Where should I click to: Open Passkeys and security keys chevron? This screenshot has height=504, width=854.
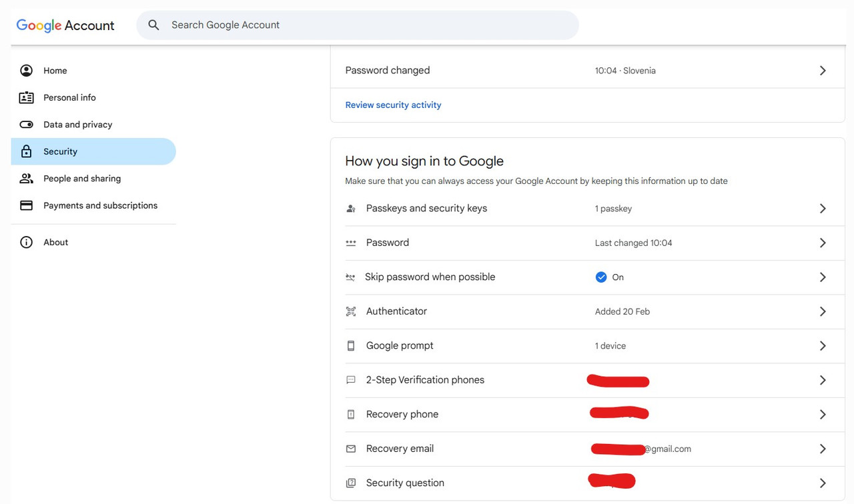[x=823, y=209]
